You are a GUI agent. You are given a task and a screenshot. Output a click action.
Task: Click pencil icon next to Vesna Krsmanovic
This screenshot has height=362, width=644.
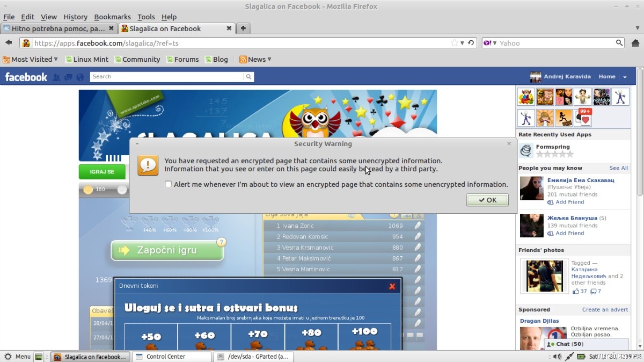coord(418,248)
